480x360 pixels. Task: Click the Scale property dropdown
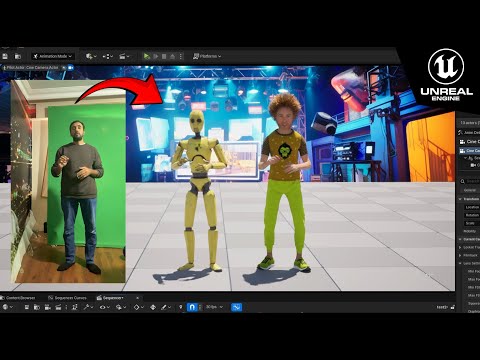click(x=471, y=223)
